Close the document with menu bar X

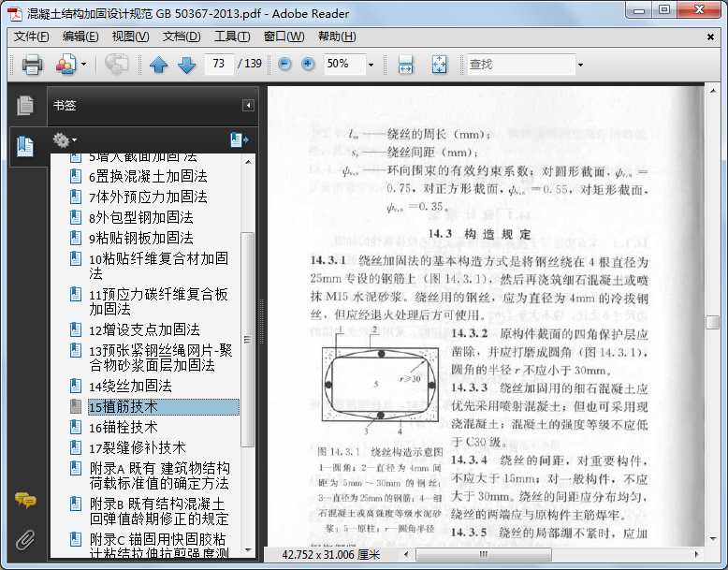click(710, 37)
